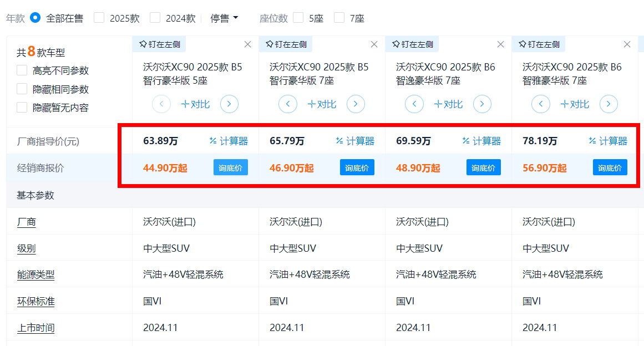Click the 共8款车型 count label
The image size is (644, 346).
point(40,52)
